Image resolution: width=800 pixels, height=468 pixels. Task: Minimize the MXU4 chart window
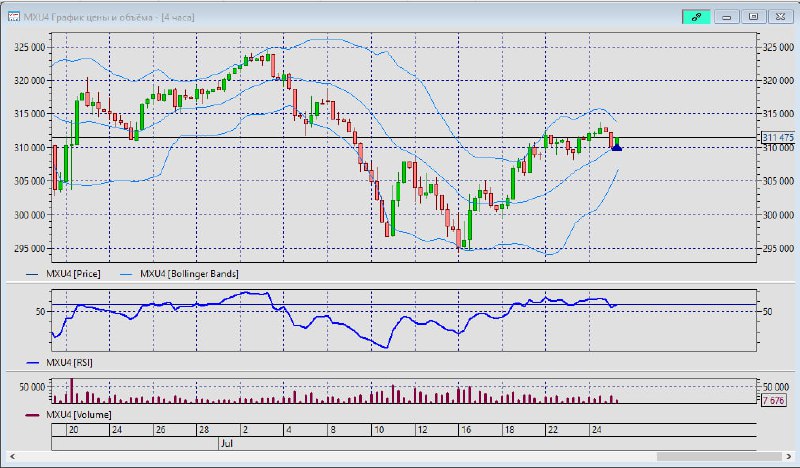[727, 17]
